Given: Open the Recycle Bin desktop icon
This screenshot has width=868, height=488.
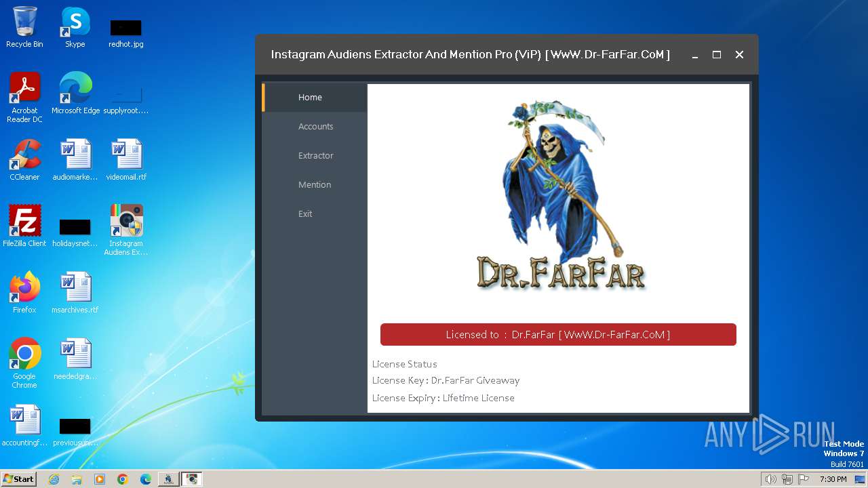Looking at the screenshot, I should [24, 28].
